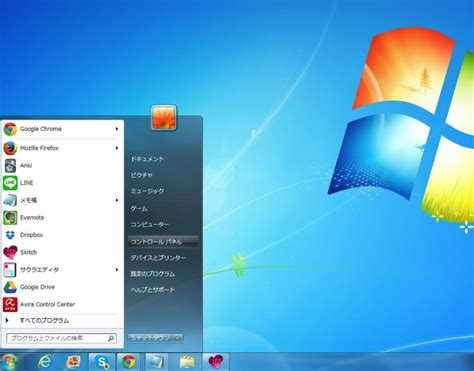Click the taskbar icon next to Internet Explorer

(73, 362)
